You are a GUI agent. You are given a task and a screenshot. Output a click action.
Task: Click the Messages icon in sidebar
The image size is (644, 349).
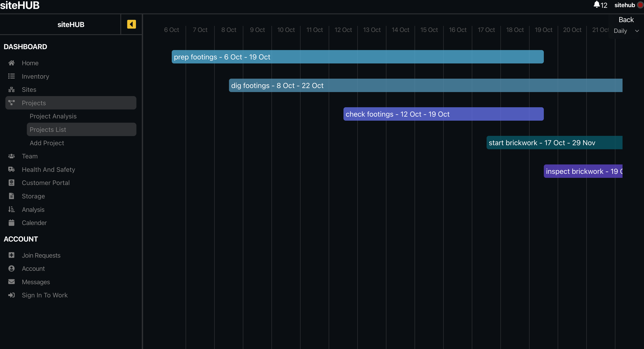(12, 282)
